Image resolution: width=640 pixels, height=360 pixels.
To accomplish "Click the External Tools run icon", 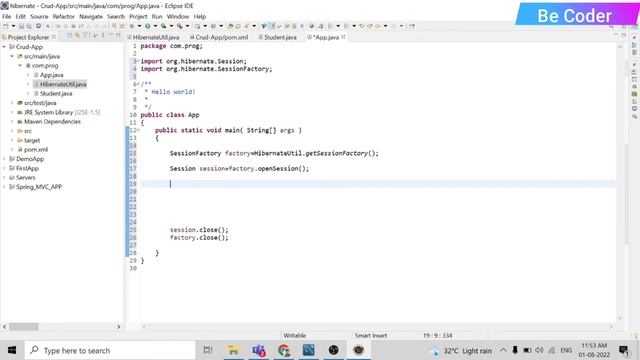I will [x=179, y=26].
